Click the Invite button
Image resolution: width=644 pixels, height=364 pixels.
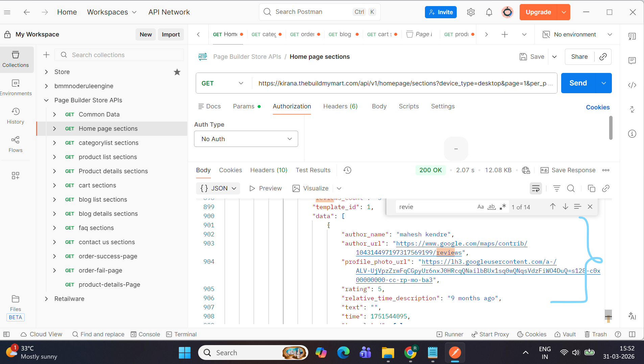[441, 12]
